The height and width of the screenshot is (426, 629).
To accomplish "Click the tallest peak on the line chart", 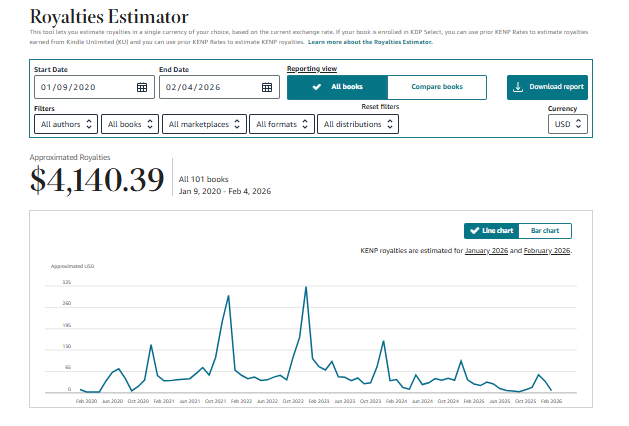I will pos(305,288).
